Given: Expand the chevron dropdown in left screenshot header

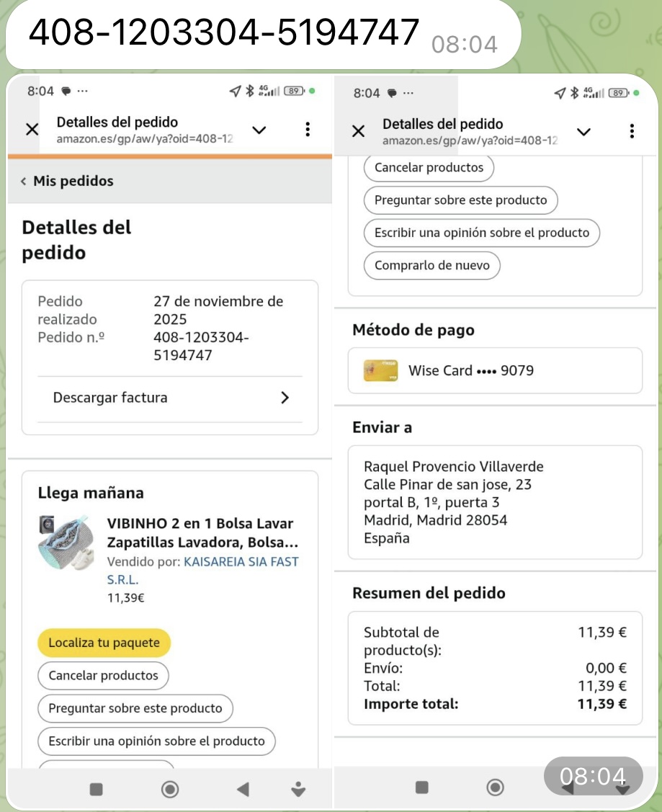Looking at the screenshot, I should coord(259,130).
